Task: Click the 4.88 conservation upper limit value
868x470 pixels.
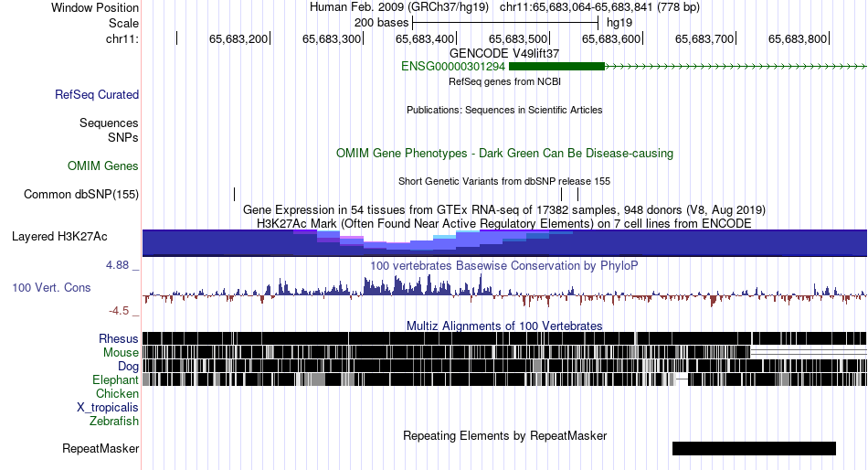Action: click(117, 265)
